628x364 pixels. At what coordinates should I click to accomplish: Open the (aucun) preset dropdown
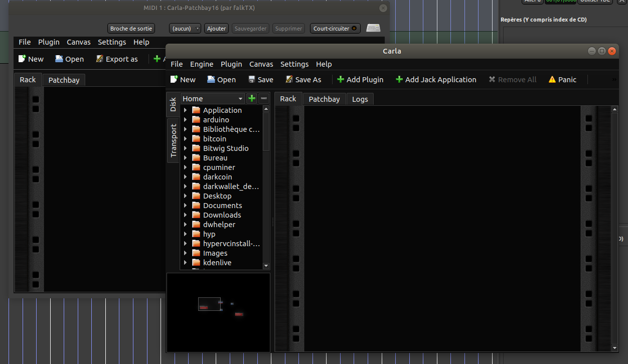tap(185, 29)
